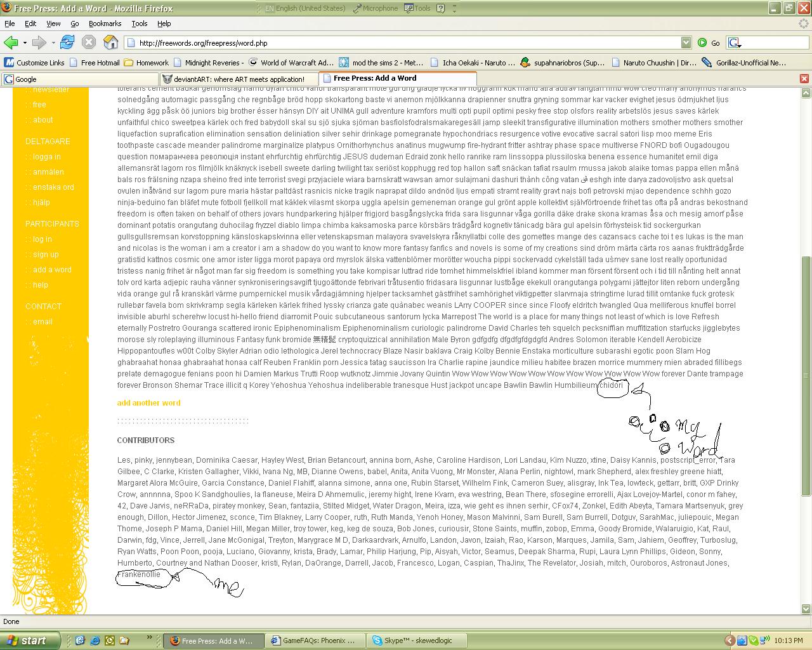Open the search engine selector dropdown
Viewport: 812px width, 650px height.
tap(735, 43)
